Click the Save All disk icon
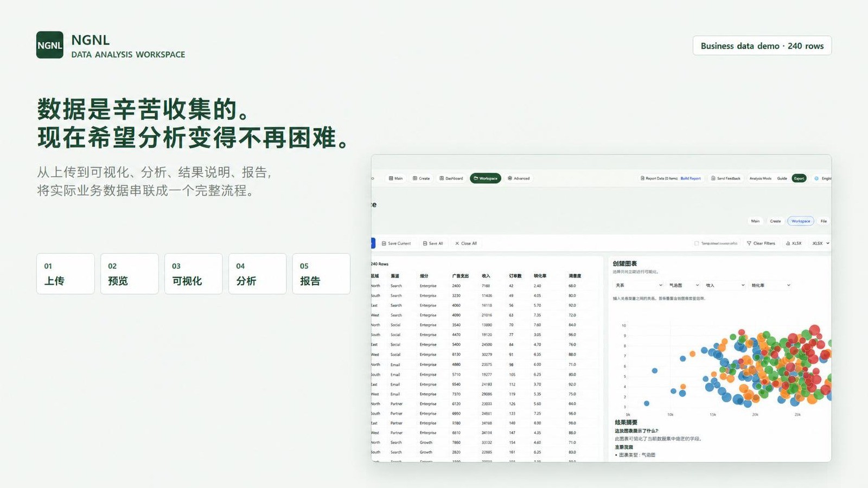 click(425, 243)
